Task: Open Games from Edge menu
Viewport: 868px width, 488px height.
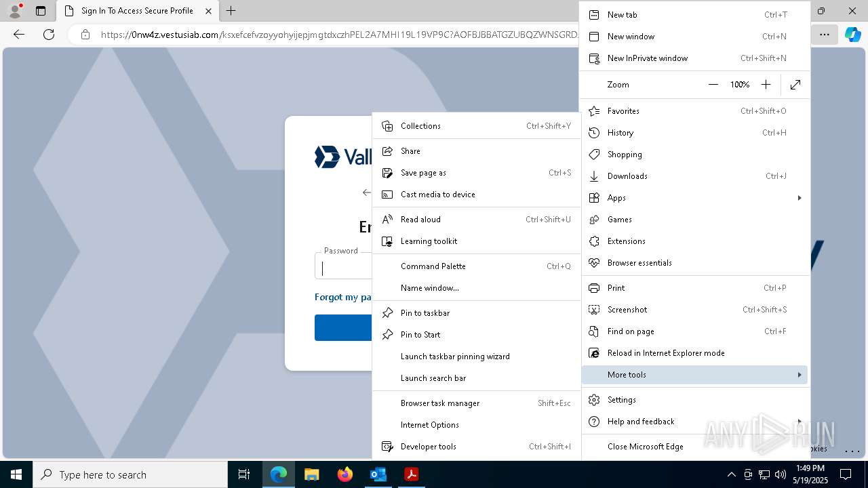Action: click(695, 220)
